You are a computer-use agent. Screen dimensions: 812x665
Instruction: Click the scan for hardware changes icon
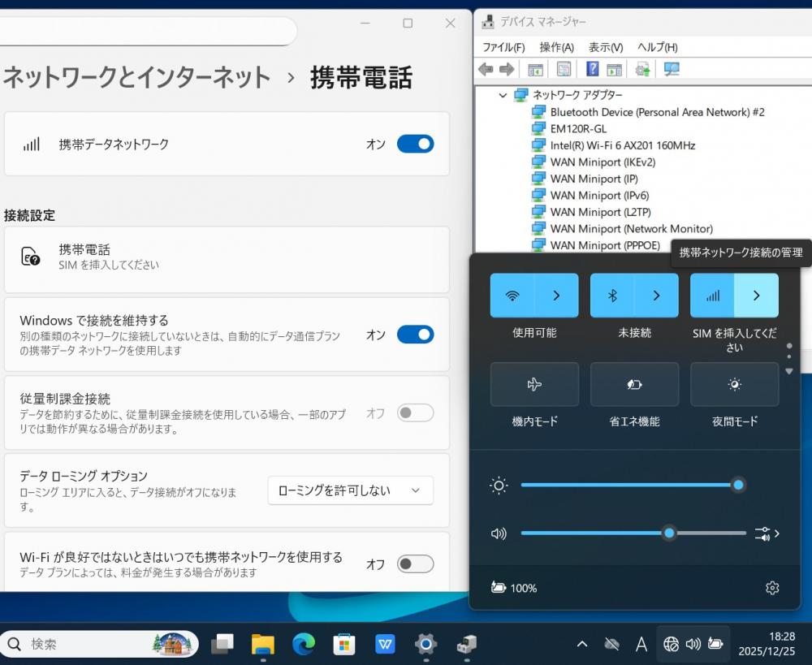click(672, 70)
